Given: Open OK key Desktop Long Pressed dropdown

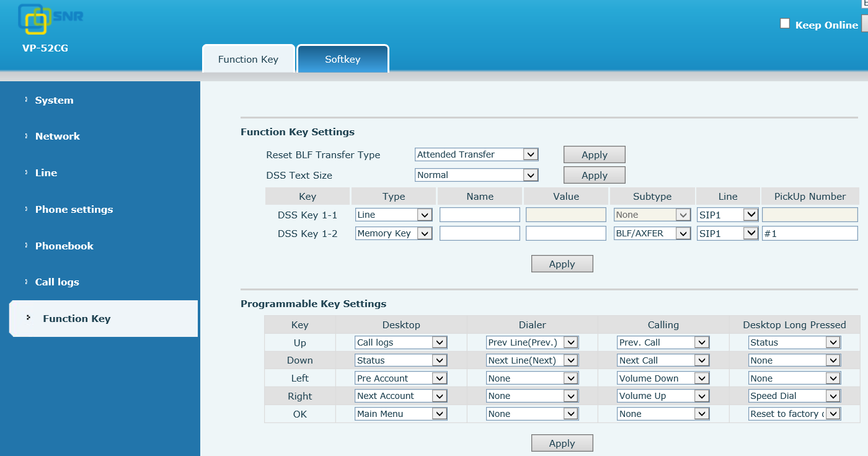Looking at the screenshot, I should 794,414.
